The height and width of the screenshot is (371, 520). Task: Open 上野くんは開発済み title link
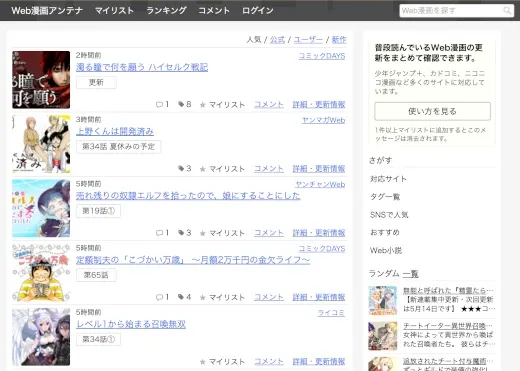click(x=115, y=131)
